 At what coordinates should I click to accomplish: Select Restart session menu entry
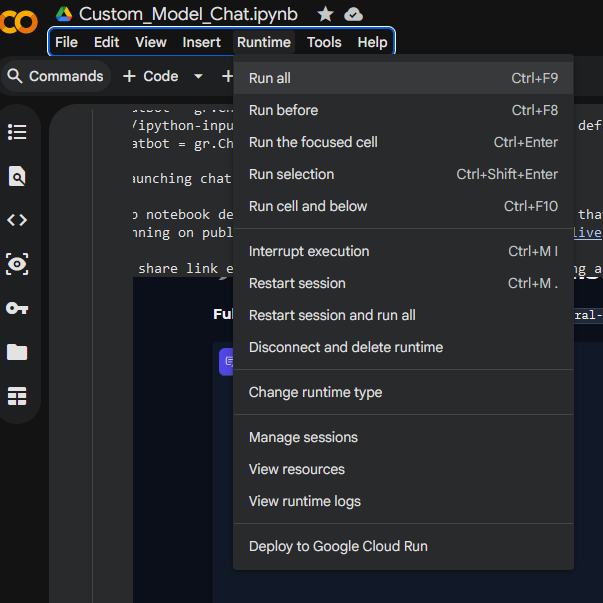[x=297, y=283]
